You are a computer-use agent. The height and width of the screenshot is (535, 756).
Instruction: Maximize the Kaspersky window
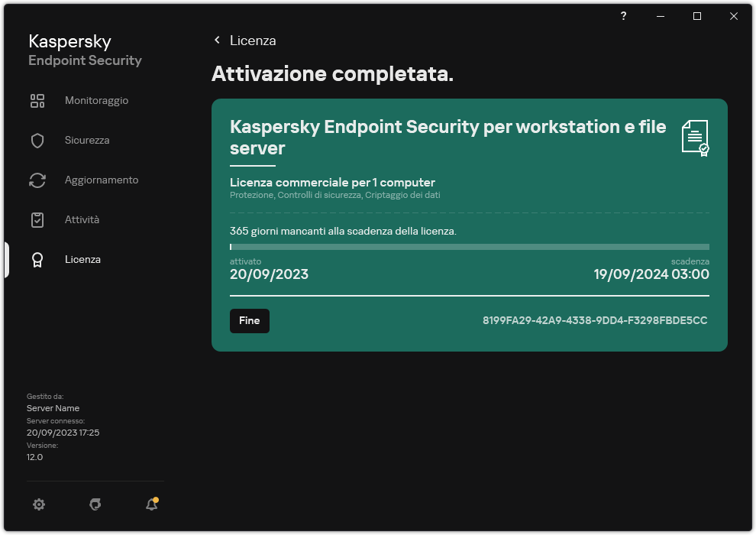[697, 16]
